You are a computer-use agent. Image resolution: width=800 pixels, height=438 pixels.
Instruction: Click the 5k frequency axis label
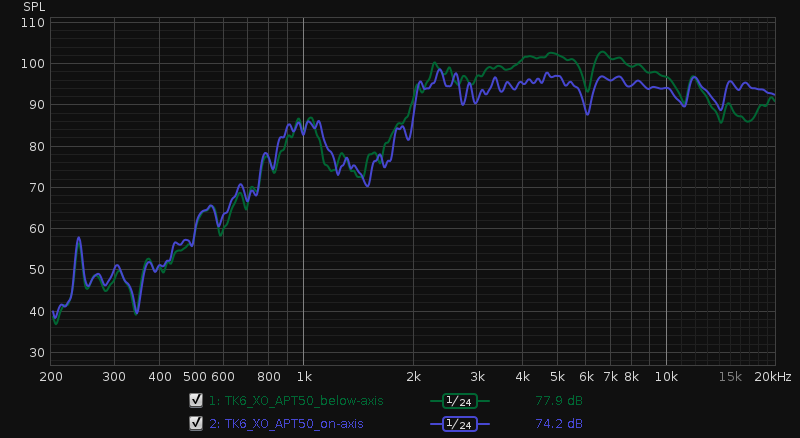[x=557, y=377]
